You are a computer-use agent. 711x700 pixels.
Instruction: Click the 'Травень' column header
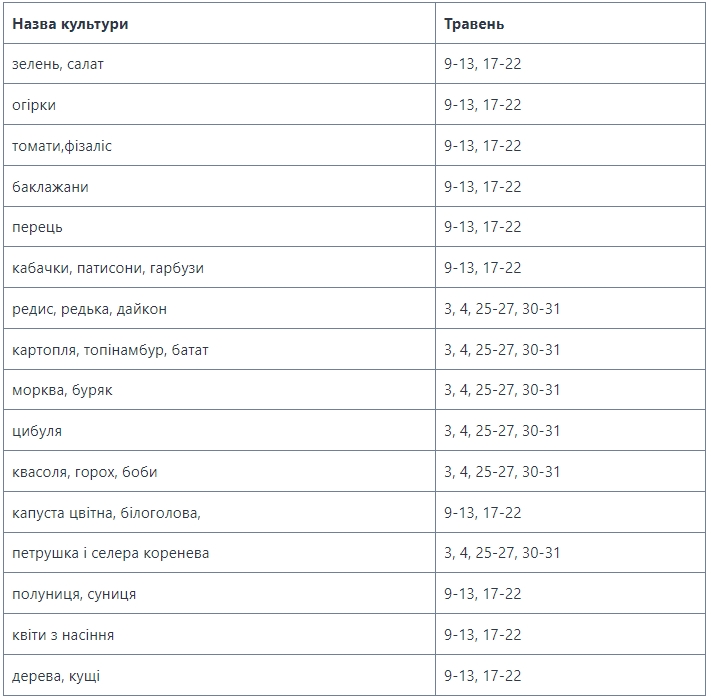pyautogui.click(x=474, y=23)
